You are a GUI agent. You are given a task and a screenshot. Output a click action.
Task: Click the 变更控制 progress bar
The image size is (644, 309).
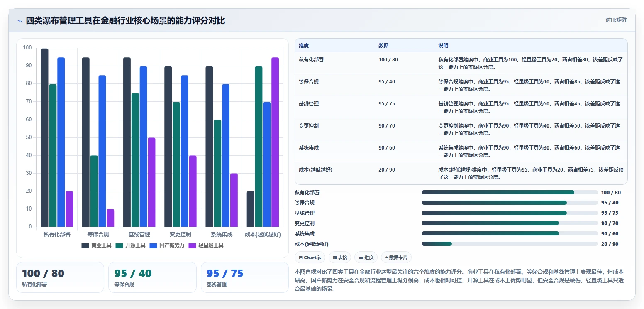510,223
